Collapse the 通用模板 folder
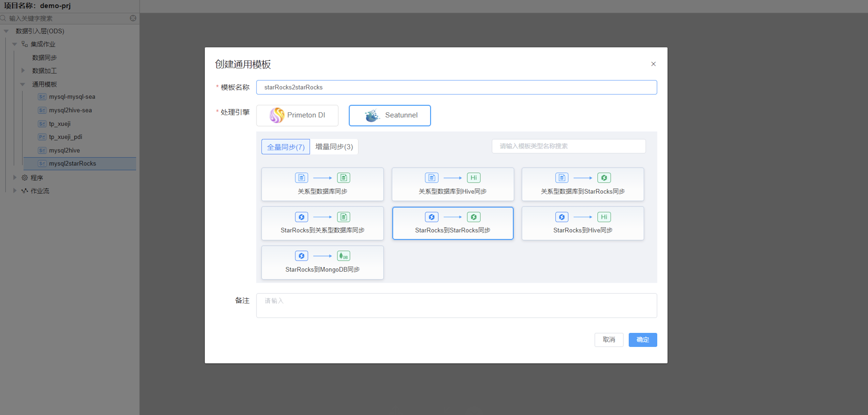 [x=23, y=84]
